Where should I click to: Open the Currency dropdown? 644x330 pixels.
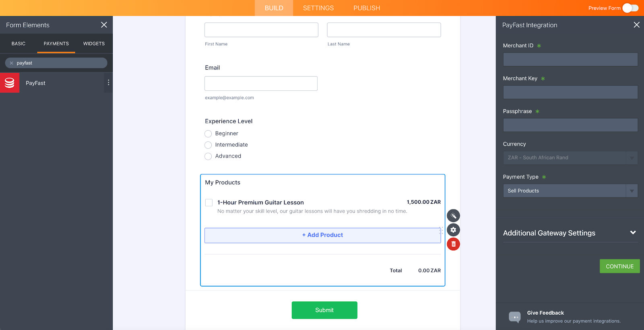[x=570, y=158]
